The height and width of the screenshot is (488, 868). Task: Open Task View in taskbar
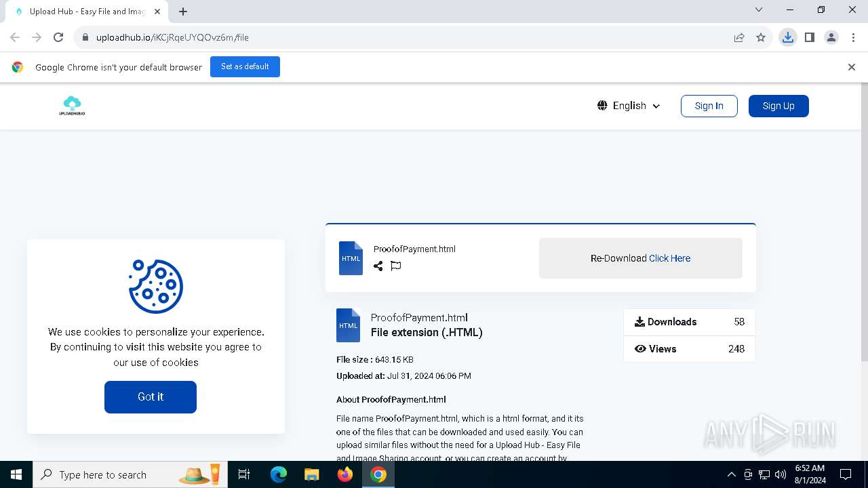[x=244, y=474]
